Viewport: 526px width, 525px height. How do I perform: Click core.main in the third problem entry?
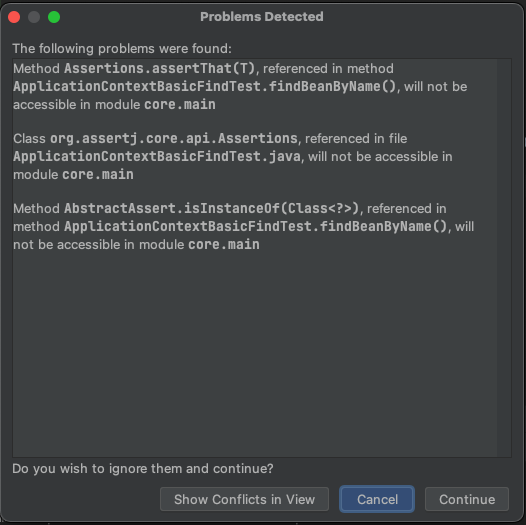(x=224, y=245)
